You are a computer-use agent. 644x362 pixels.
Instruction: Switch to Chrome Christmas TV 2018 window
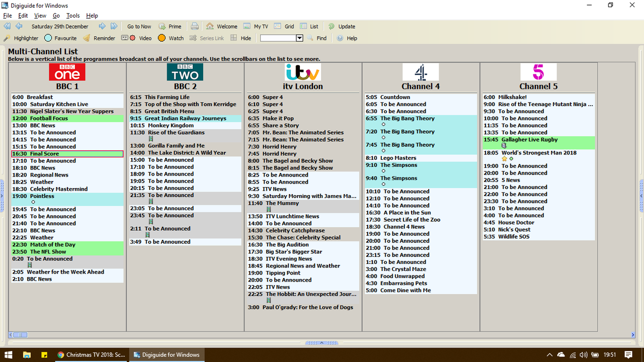pos(91,354)
